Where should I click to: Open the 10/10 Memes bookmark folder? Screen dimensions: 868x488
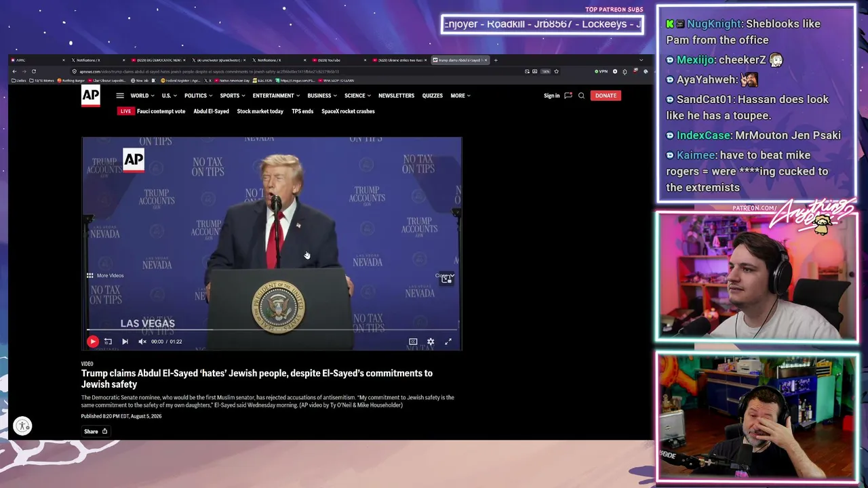(41, 81)
